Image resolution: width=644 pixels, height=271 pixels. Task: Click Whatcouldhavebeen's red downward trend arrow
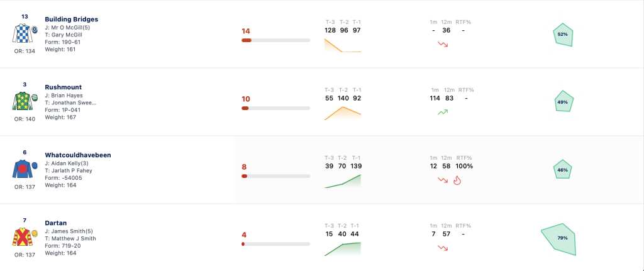443,180
